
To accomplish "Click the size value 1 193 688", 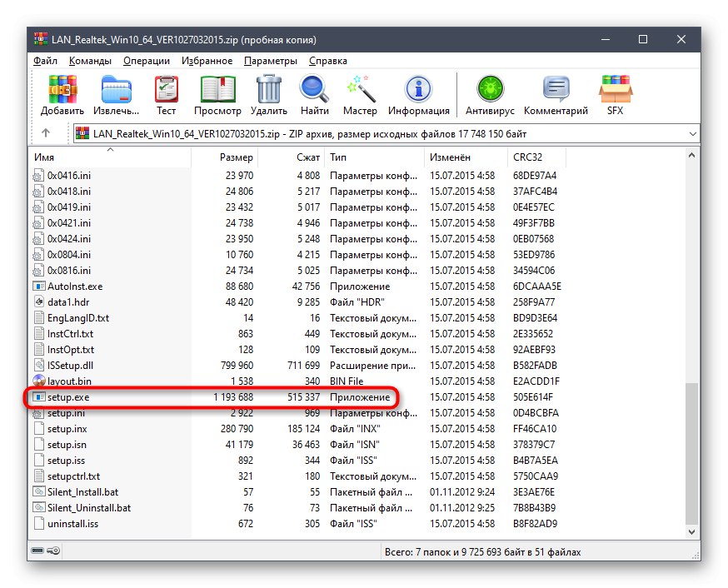I will (x=233, y=396).
